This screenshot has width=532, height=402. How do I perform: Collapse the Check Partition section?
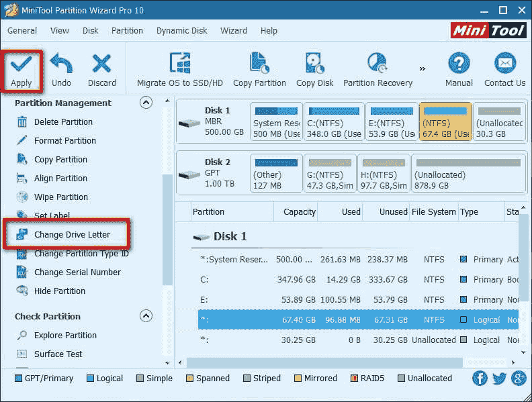pos(145,316)
